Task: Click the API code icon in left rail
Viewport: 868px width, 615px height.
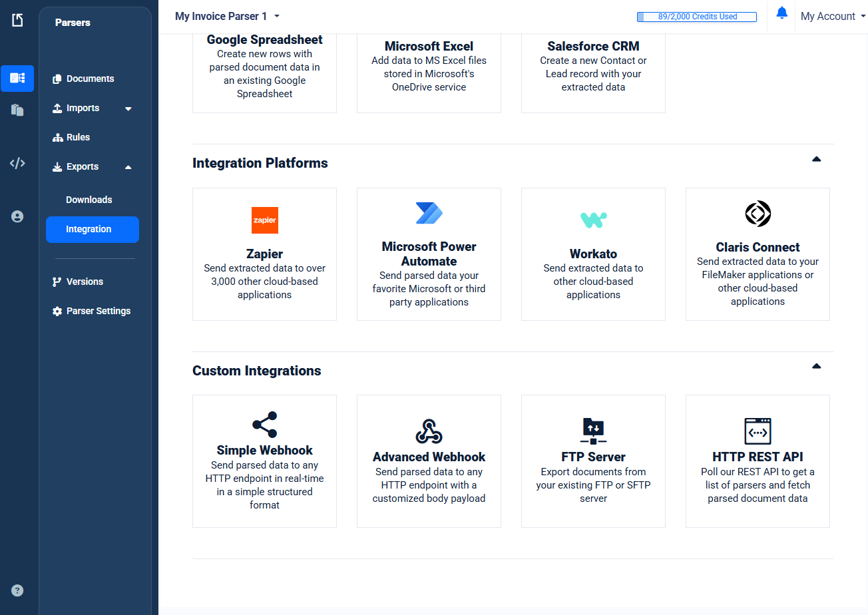Action: click(17, 163)
